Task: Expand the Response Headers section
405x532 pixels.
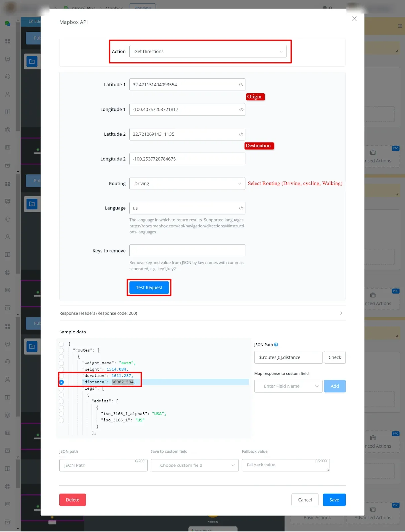Action: 202,313
